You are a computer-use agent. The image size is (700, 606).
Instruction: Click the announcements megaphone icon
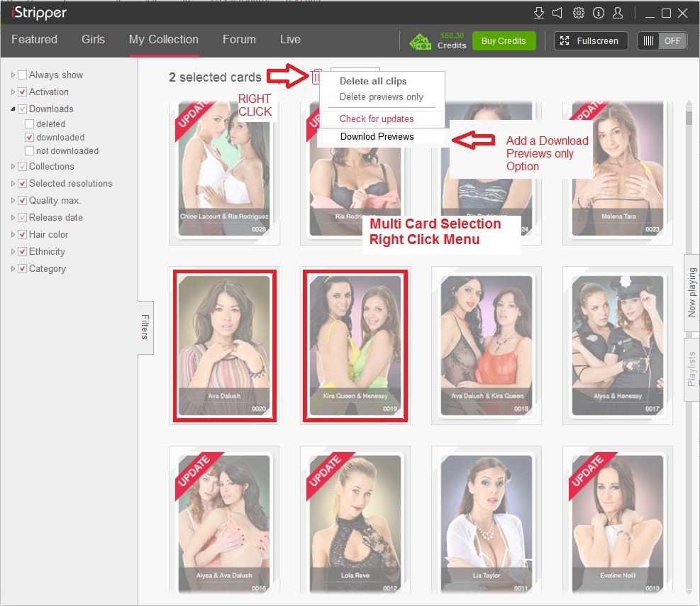coord(557,13)
